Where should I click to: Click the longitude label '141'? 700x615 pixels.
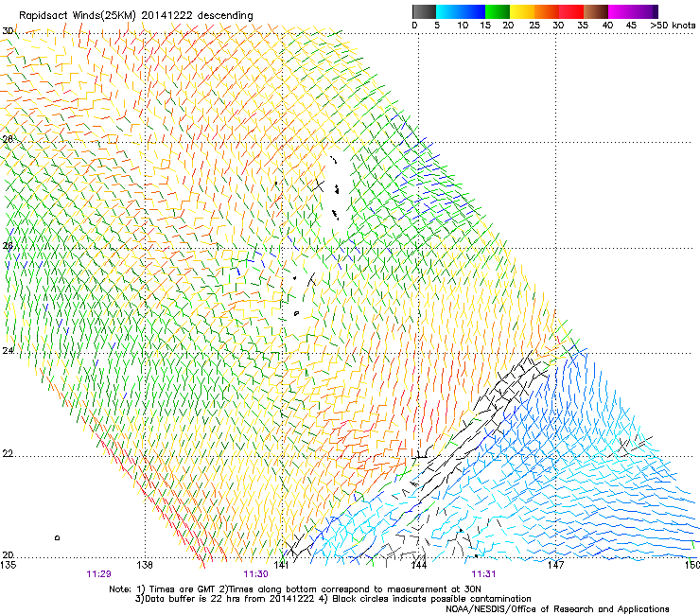tap(281, 565)
